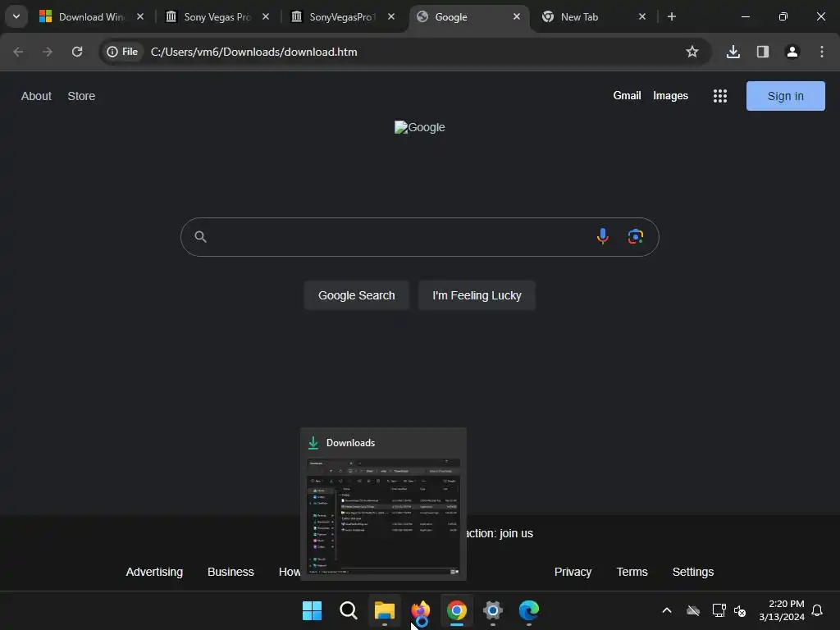840x630 pixels.
Task: Expand hidden system tray icons
Action: tap(667, 610)
